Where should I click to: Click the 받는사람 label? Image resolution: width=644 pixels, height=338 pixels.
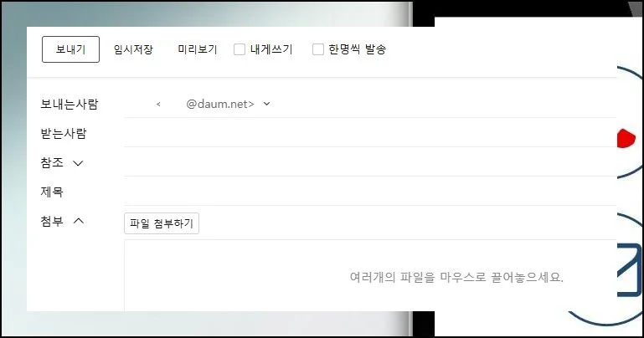(64, 133)
